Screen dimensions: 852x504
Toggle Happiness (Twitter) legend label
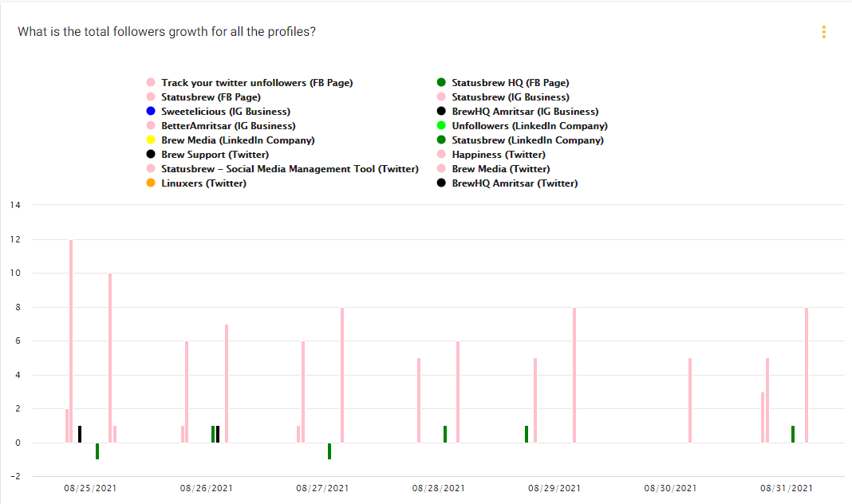(x=498, y=155)
